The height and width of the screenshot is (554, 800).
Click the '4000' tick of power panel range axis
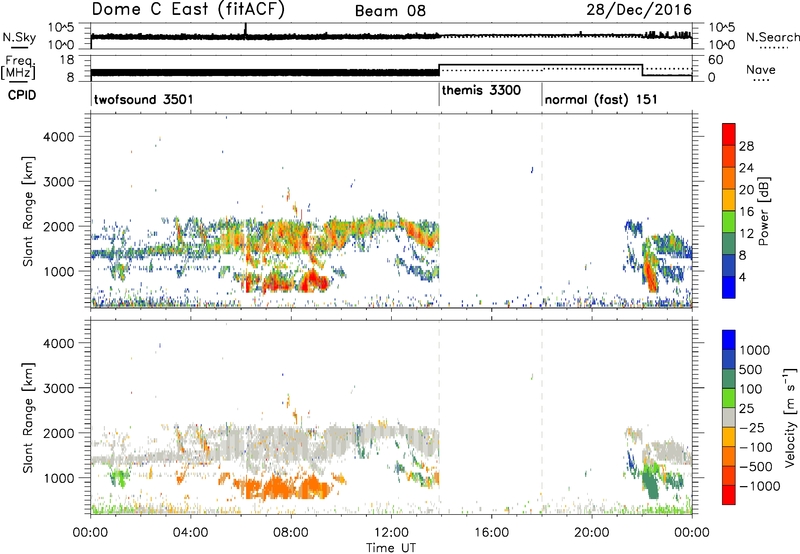pyautogui.click(x=58, y=137)
